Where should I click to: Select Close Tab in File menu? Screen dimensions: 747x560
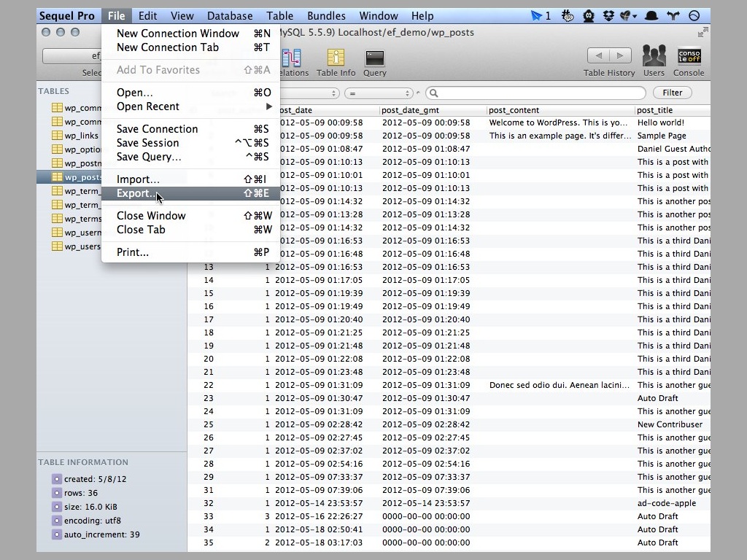click(191, 229)
